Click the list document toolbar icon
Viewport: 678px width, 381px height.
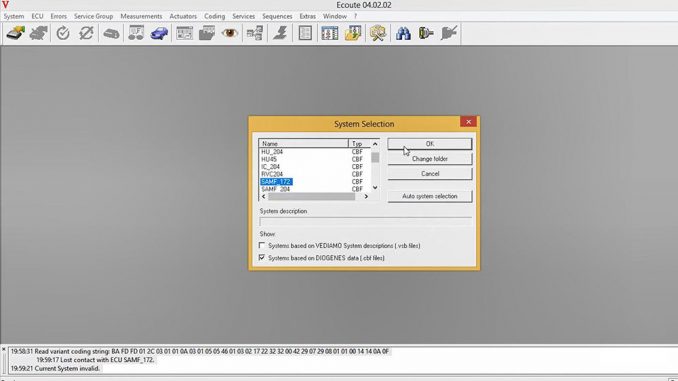point(305,33)
